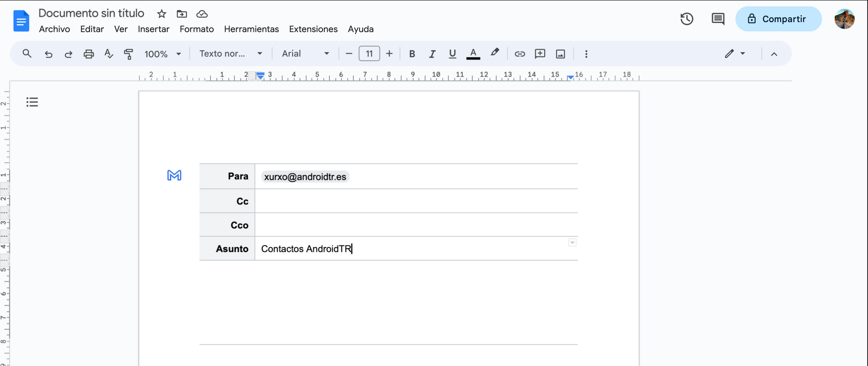Open the Ver menu
The height and width of the screenshot is (366, 868).
(x=121, y=29)
